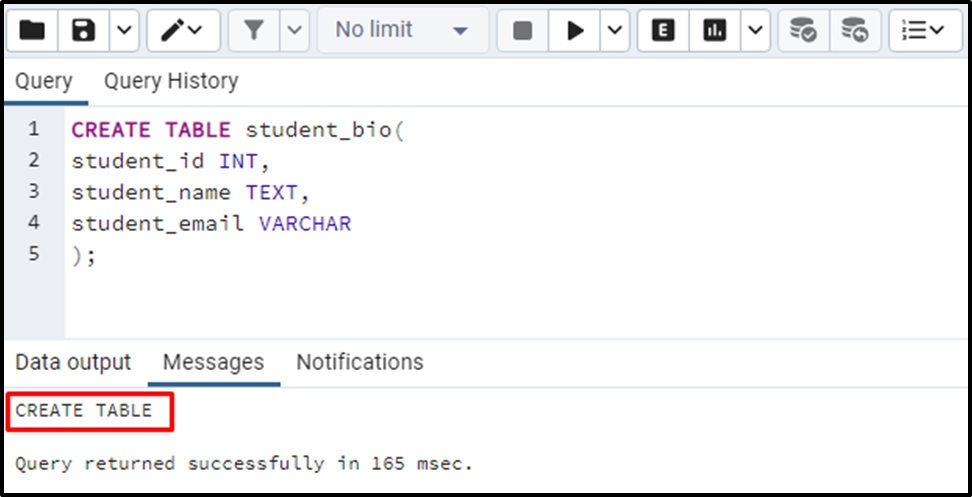Stop the running query

(x=523, y=30)
